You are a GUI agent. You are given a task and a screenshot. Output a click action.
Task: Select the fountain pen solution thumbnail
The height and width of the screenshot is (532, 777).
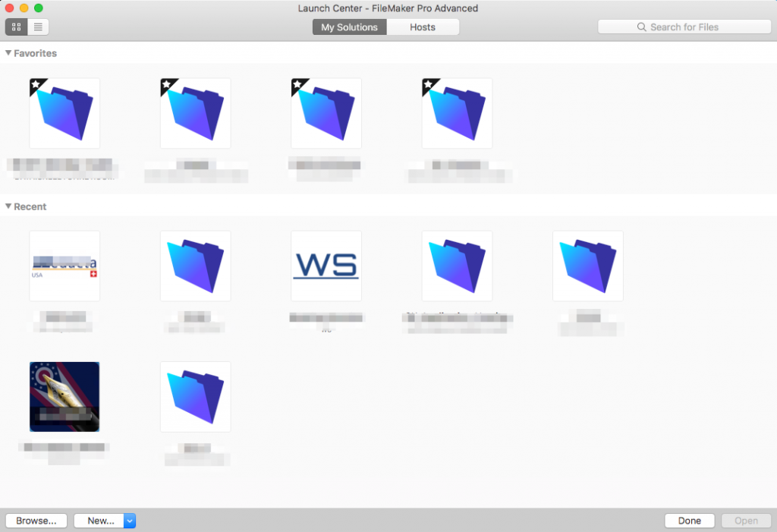64,397
